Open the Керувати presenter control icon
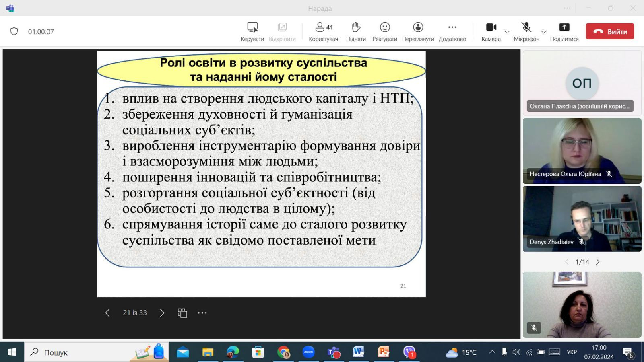Image resolution: width=644 pixels, height=362 pixels. click(252, 27)
